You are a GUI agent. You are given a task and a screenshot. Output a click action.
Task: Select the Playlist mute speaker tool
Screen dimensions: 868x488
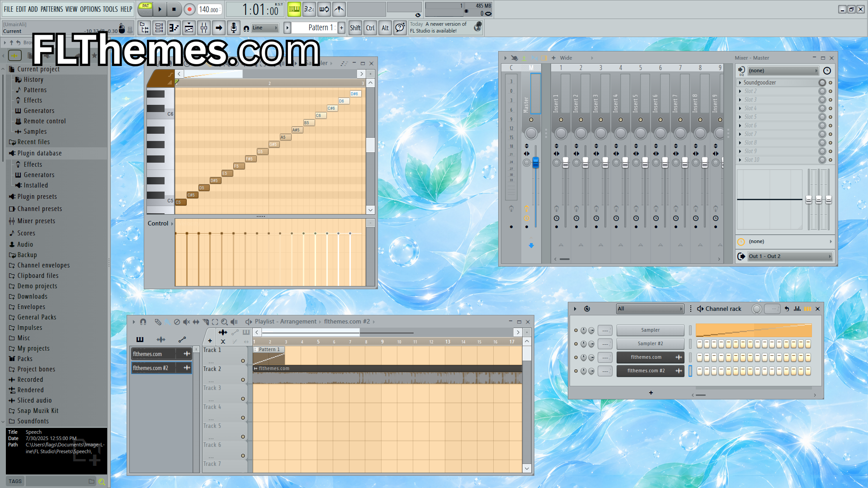click(x=186, y=322)
